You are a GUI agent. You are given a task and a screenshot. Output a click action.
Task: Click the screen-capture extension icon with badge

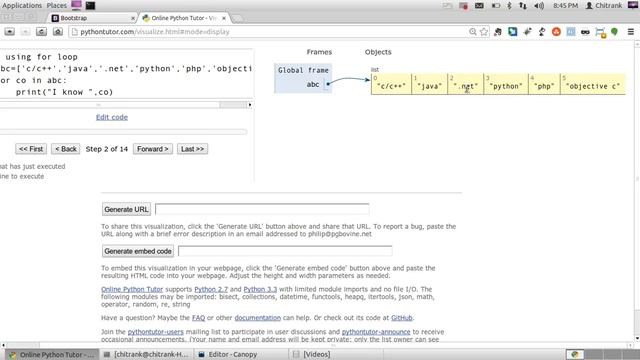(600, 32)
